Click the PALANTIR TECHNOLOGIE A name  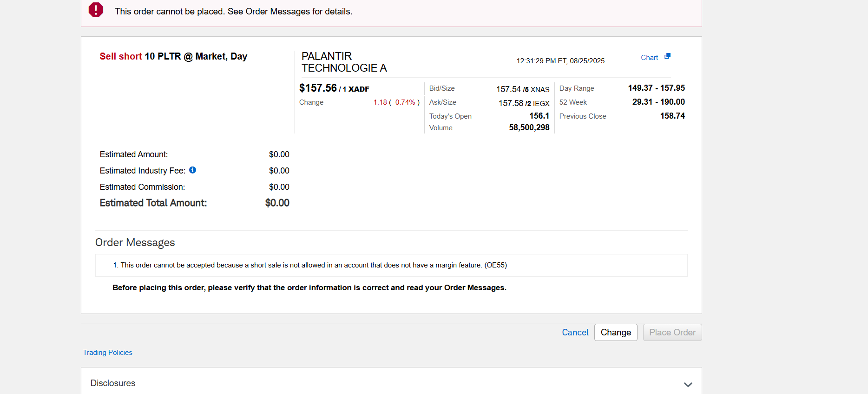[344, 62]
